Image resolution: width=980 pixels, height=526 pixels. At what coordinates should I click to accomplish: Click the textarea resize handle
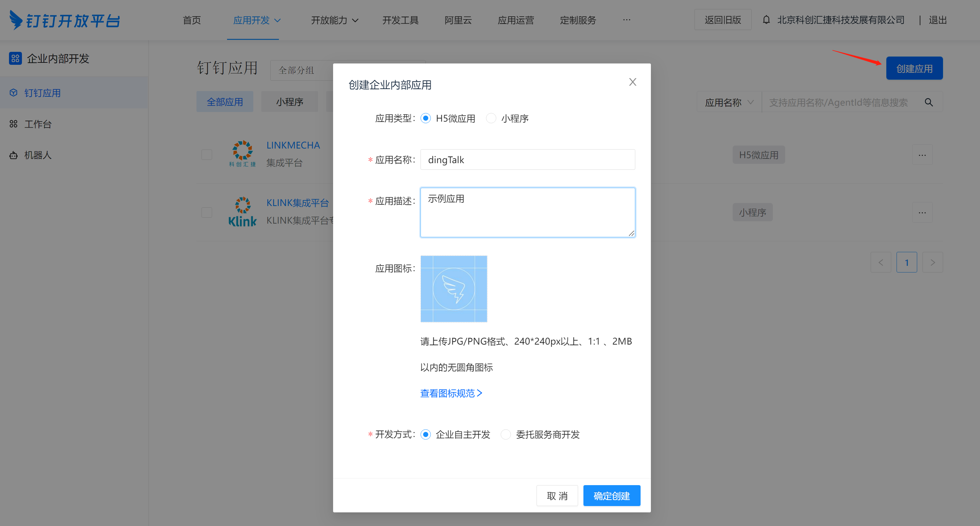(x=632, y=233)
